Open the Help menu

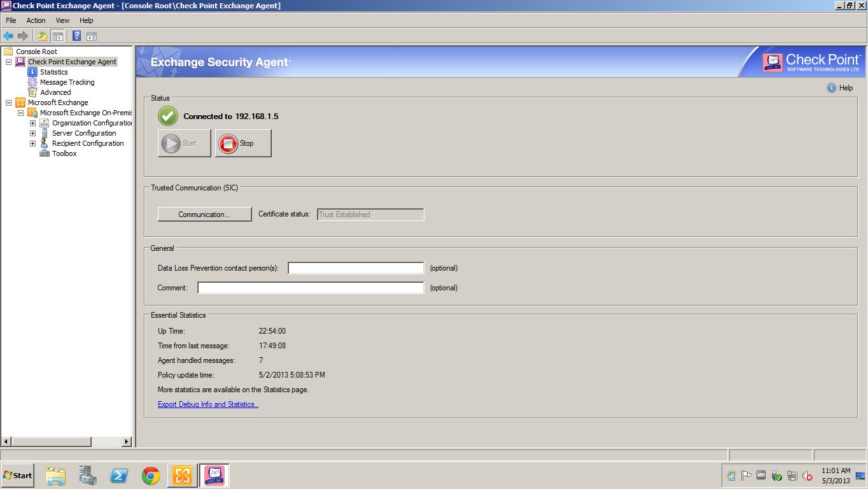[x=86, y=20]
